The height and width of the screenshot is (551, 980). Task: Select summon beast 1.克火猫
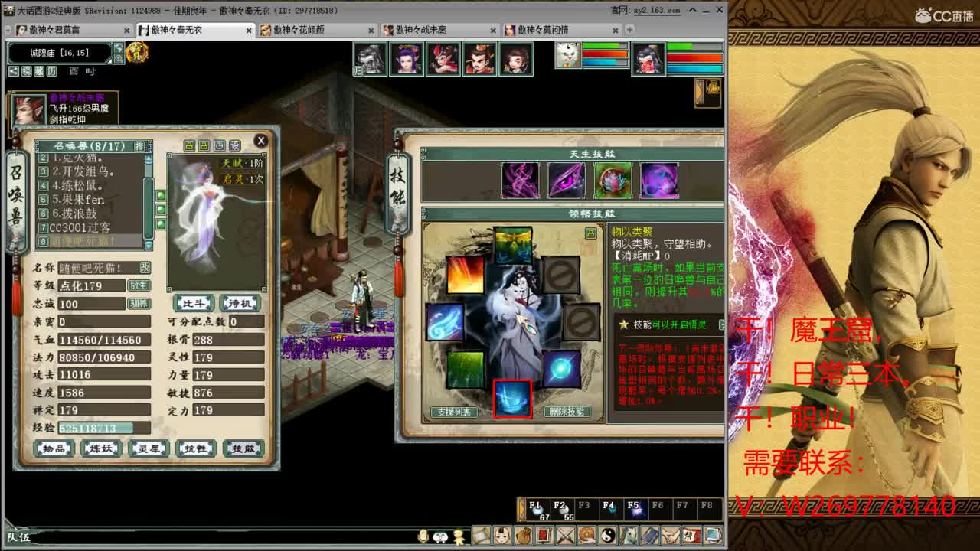point(90,158)
